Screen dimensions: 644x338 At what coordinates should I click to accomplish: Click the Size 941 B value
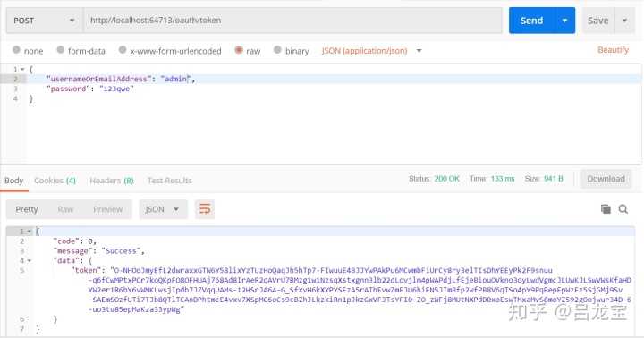tap(554, 179)
